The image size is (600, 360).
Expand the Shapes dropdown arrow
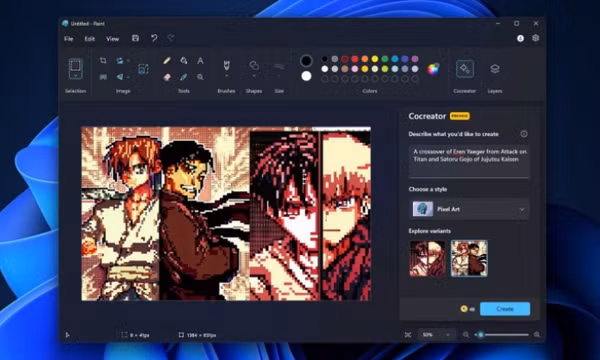pos(254,76)
